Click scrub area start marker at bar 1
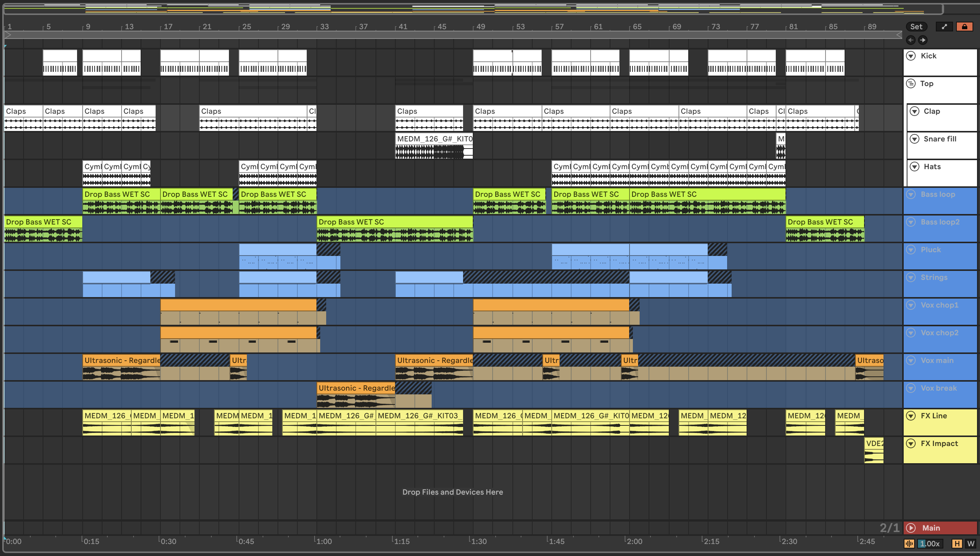Screen dimensions: 980x556 pyautogui.click(x=8, y=35)
